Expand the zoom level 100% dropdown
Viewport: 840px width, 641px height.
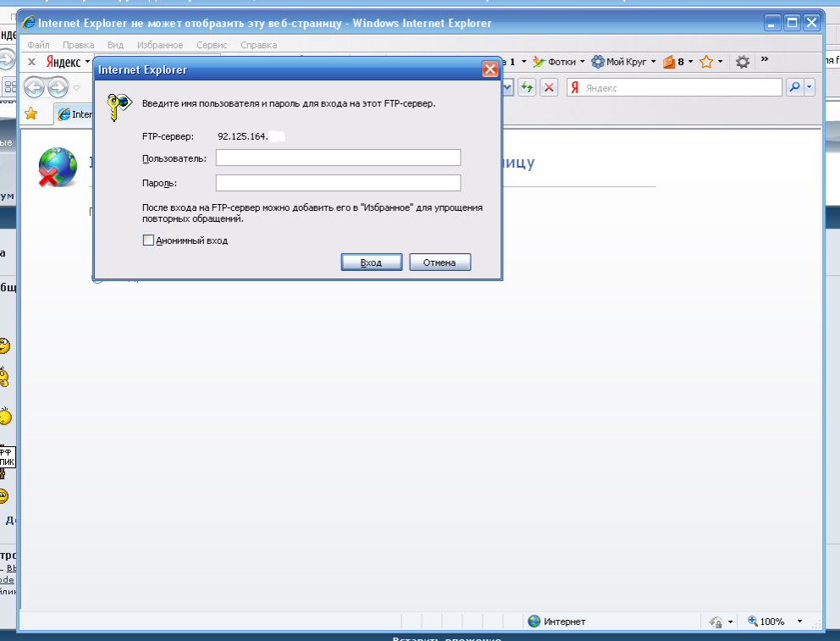pos(800,622)
